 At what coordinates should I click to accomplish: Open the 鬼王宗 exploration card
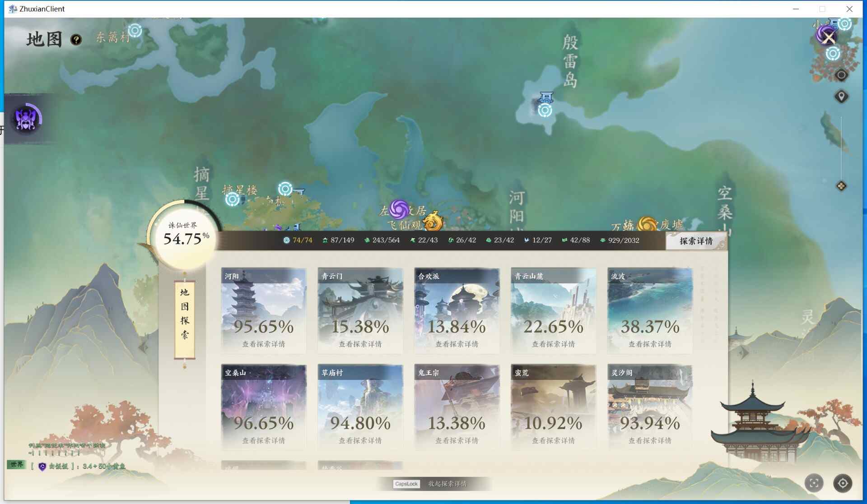click(x=457, y=407)
